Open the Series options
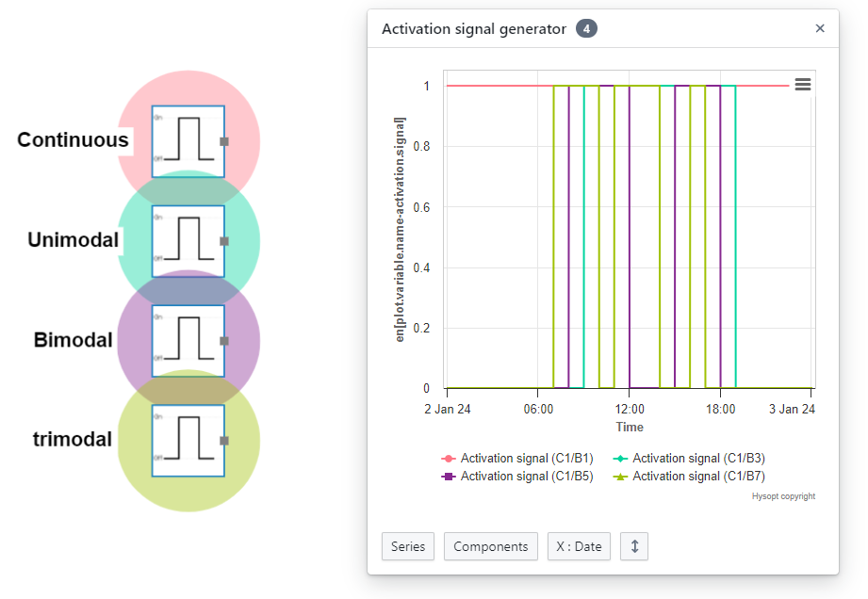Image resolution: width=868 pixels, height=599 pixels. 407,546
